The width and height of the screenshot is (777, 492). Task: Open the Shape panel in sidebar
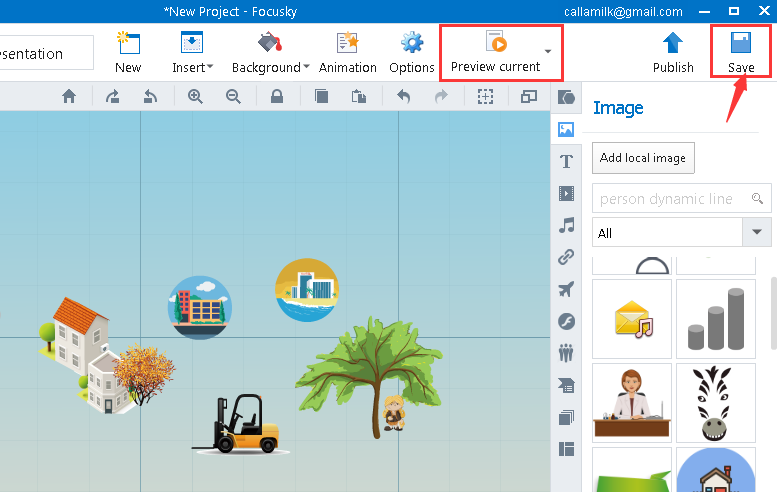[566, 97]
